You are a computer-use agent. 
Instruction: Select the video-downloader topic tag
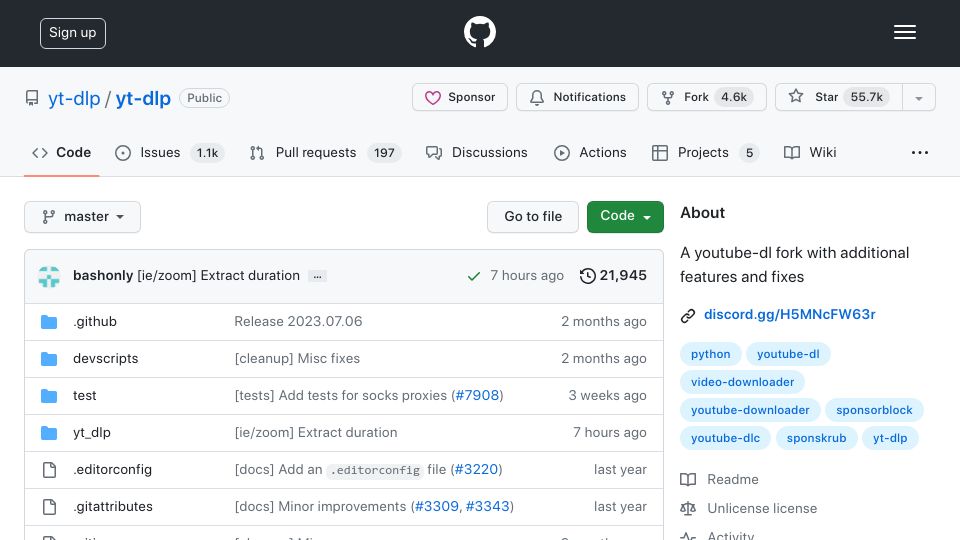click(742, 382)
